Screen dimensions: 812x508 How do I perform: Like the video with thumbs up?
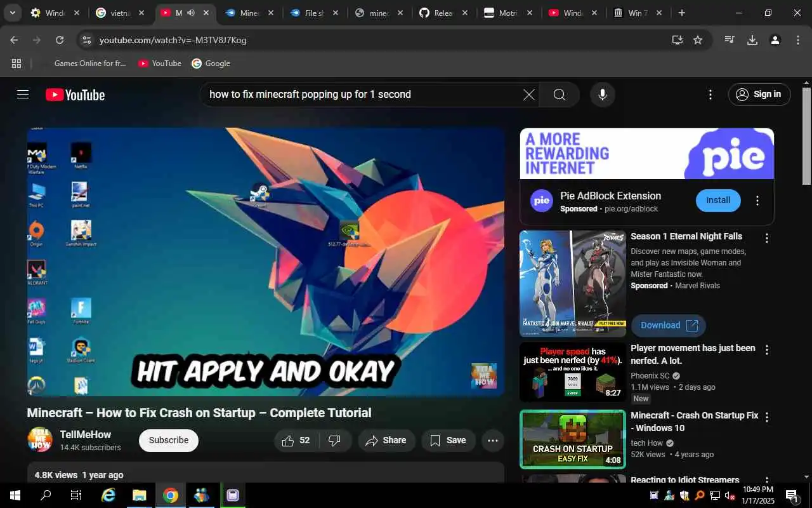(x=296, y=441)
